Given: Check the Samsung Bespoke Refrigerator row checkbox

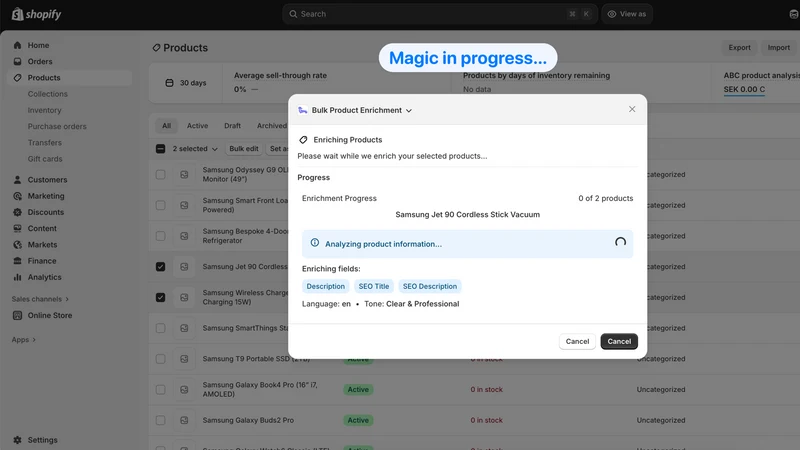Looking at the screenshot, I should (160, 236).
